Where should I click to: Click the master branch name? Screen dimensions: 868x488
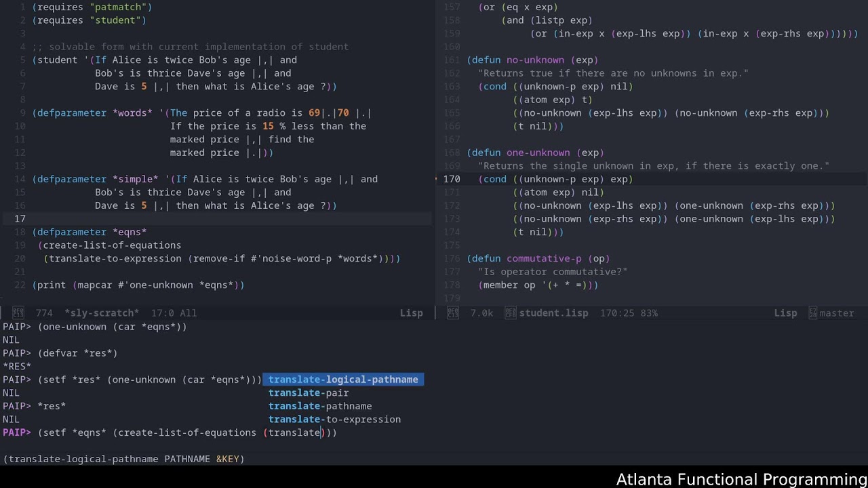coord(837,313)
